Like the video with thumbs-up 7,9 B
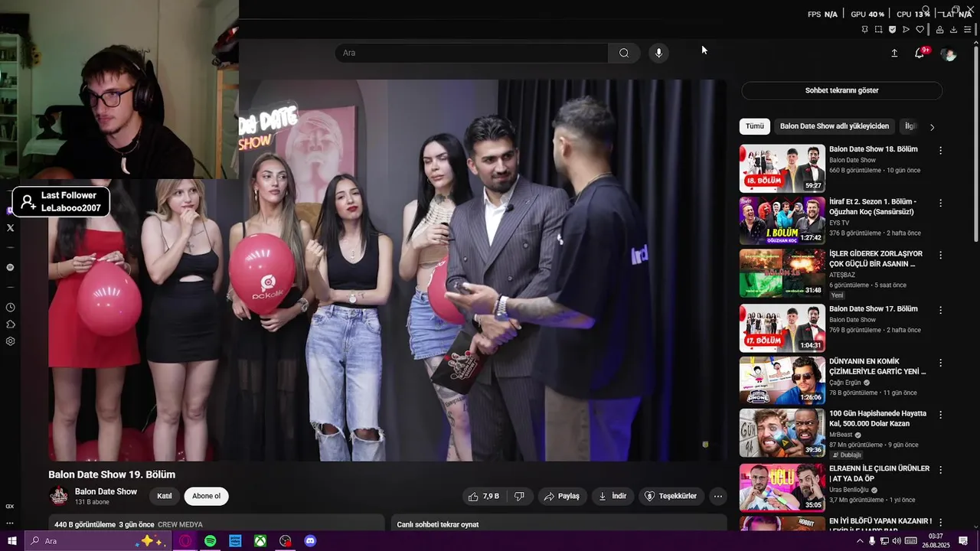Screen dimensions: 980x551 point(482,496)
